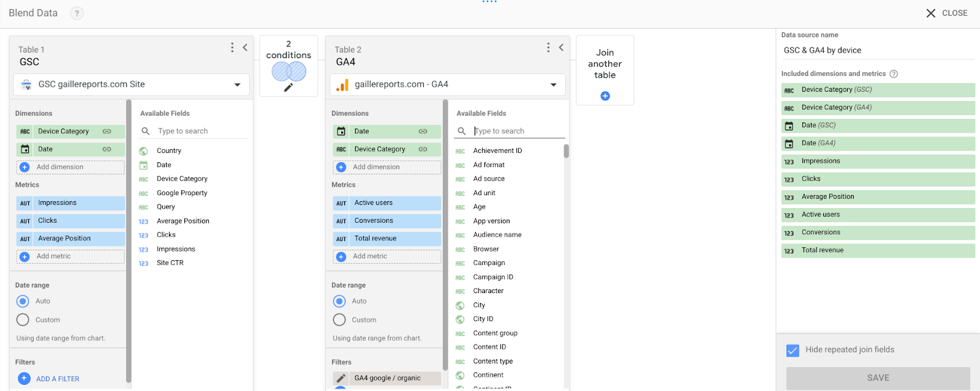Click the SAVE button
The image size is (980, 391).
pyautogui.click(x=878, y=378)
